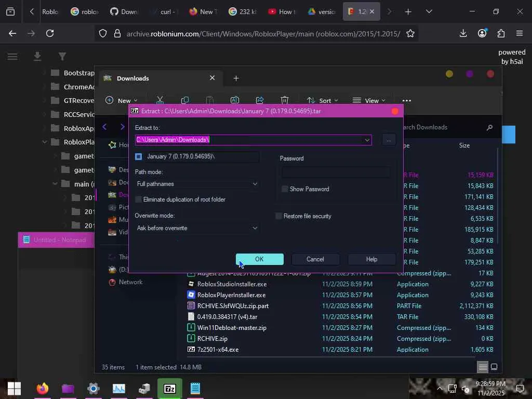
Task: Open the list all tabs dropdown in Firefox
Action: click(x=429, y=12)
